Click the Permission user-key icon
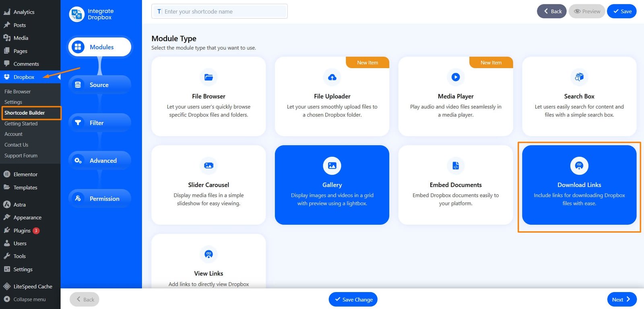Image resolution: width=644 pixels, height=309 pixels. 78,198
